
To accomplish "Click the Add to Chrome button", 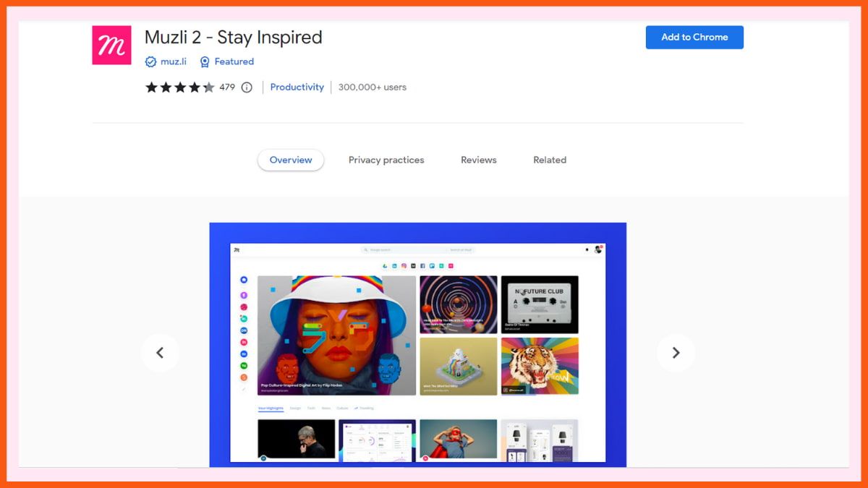I will tap(694, 37).
